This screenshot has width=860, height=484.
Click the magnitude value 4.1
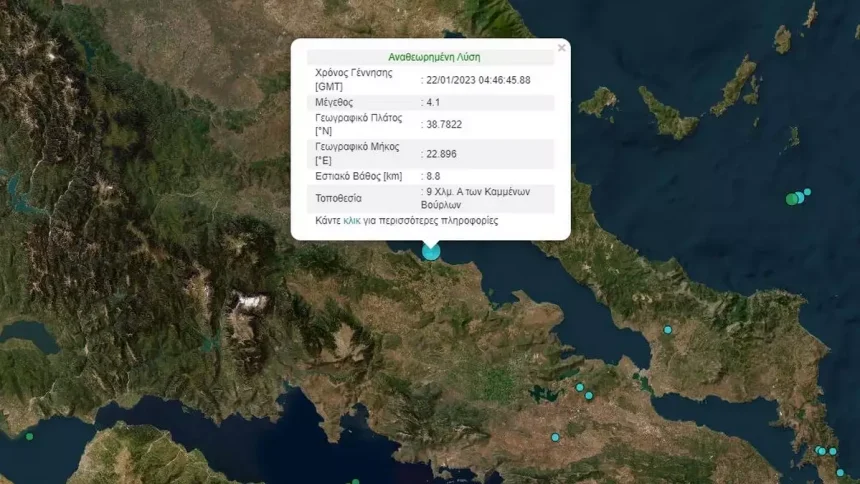tap(433, 102)
